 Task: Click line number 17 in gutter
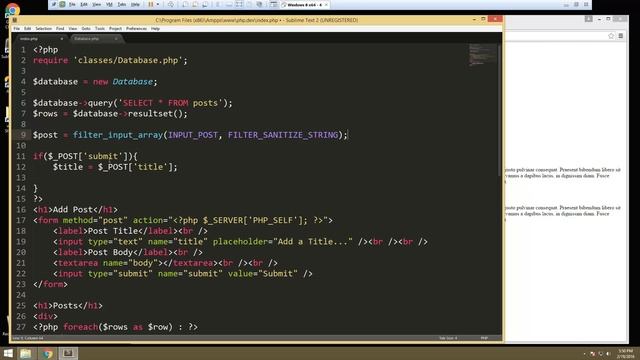pos(21,220)
